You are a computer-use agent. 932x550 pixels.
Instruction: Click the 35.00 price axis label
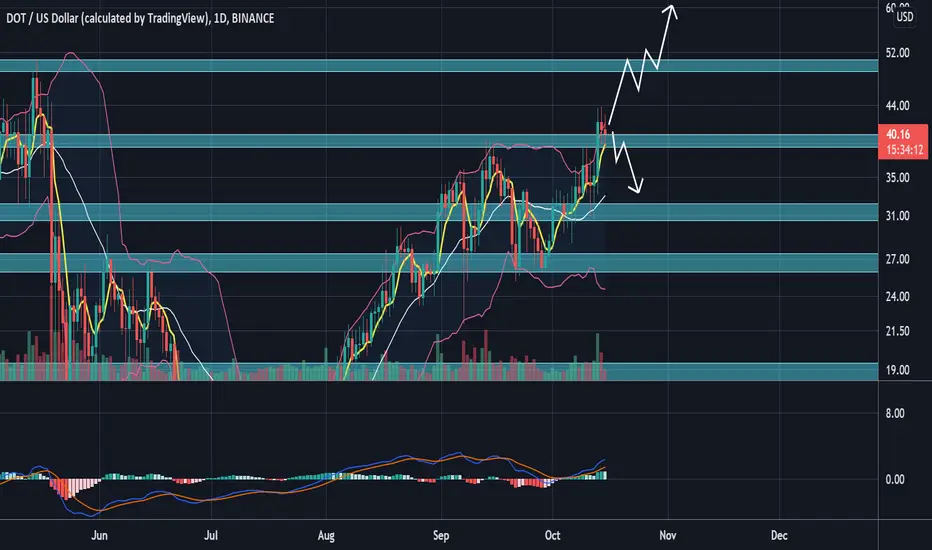[898, 178]
